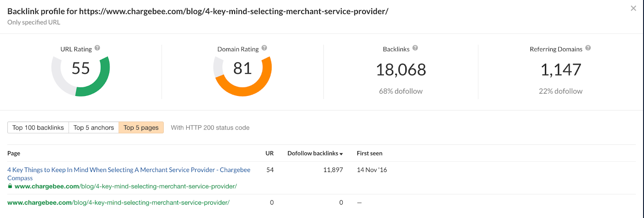Click the Page column header

coord(14,153)
